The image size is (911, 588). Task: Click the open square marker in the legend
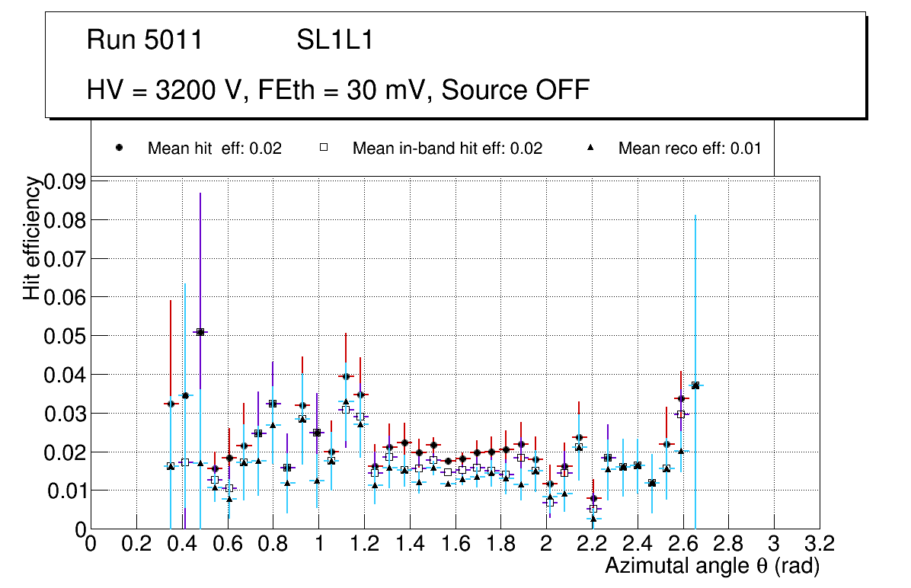(x=324, y=148)
